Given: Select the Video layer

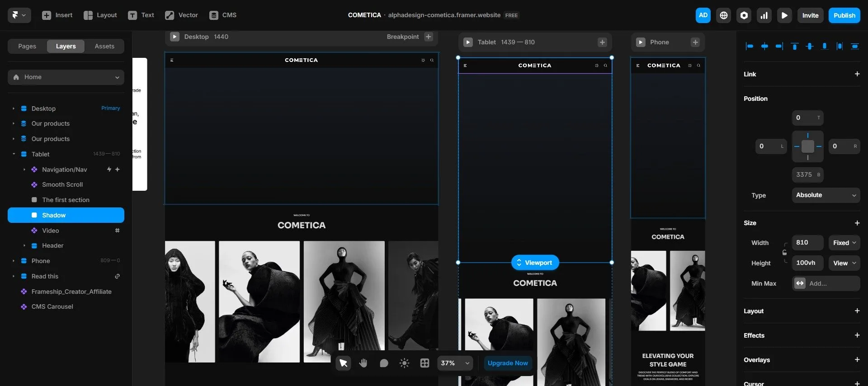Looking at the screenshot, I should (66, 231).
